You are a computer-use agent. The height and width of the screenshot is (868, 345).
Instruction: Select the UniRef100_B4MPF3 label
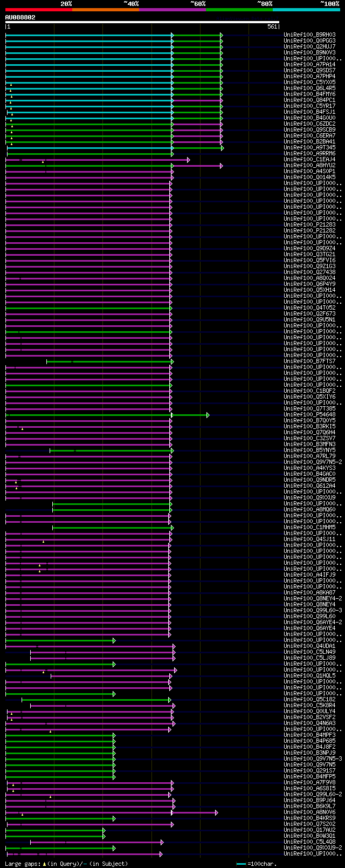(x=310, y=735)
